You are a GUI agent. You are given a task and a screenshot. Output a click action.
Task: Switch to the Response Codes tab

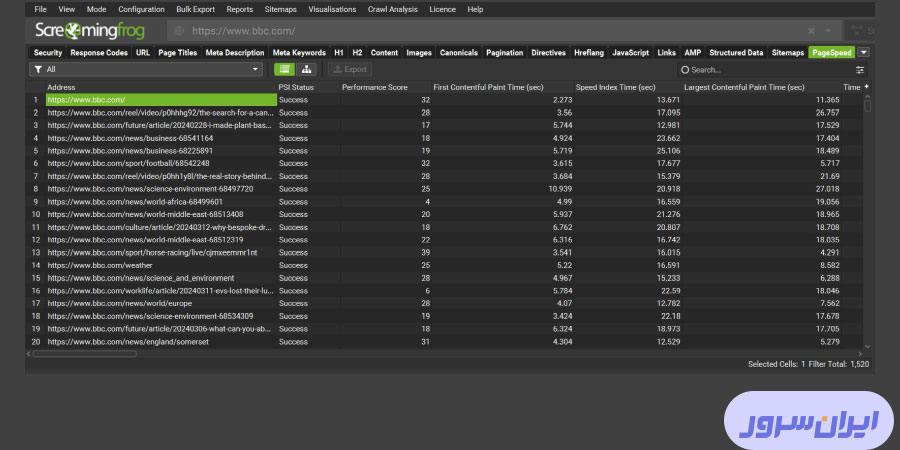(100, 52)
